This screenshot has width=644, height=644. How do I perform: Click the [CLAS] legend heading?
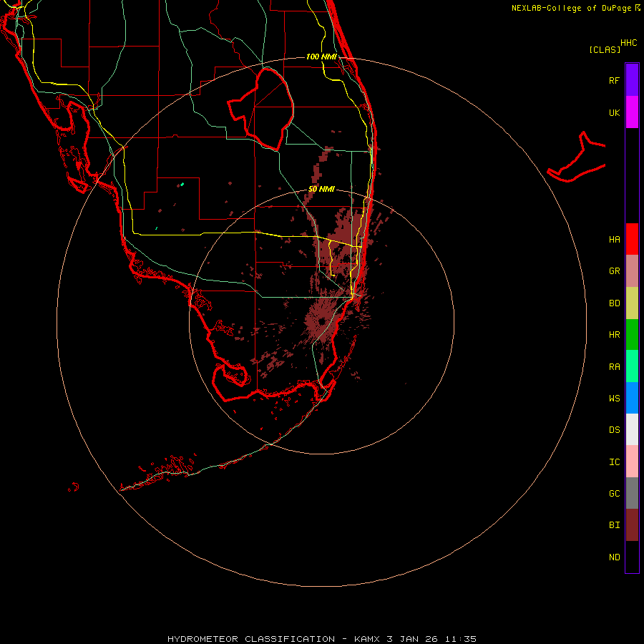[605, 49]
